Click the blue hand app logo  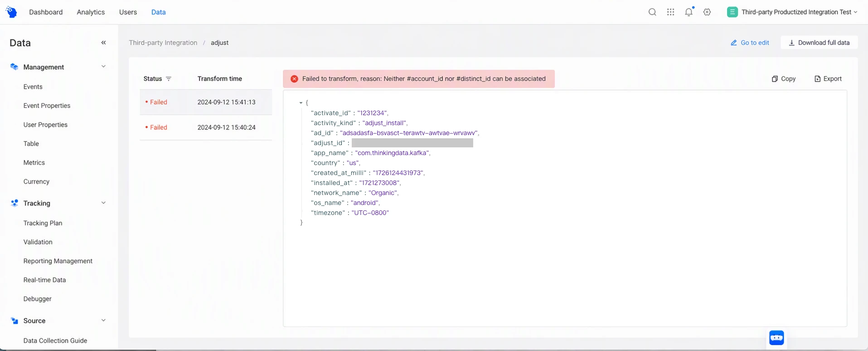point(11,12)
